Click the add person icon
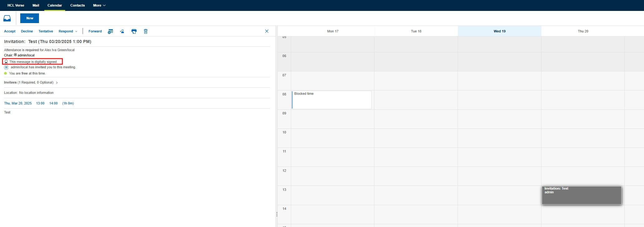 coord(122,31)
